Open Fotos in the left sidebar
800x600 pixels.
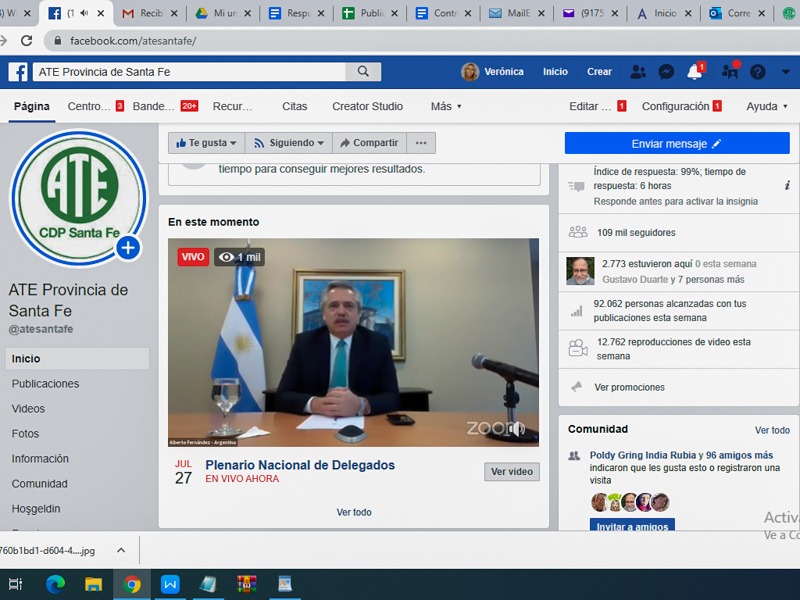tap(25, 434)
